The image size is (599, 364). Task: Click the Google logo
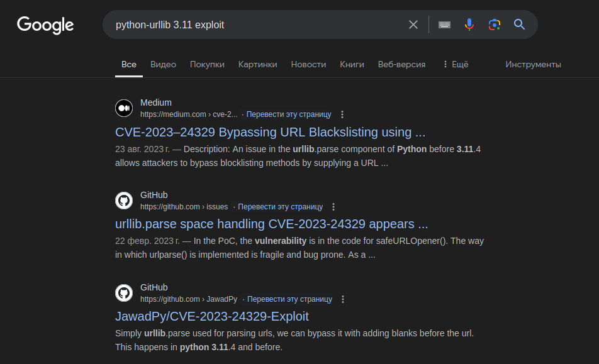click(45, 25)
